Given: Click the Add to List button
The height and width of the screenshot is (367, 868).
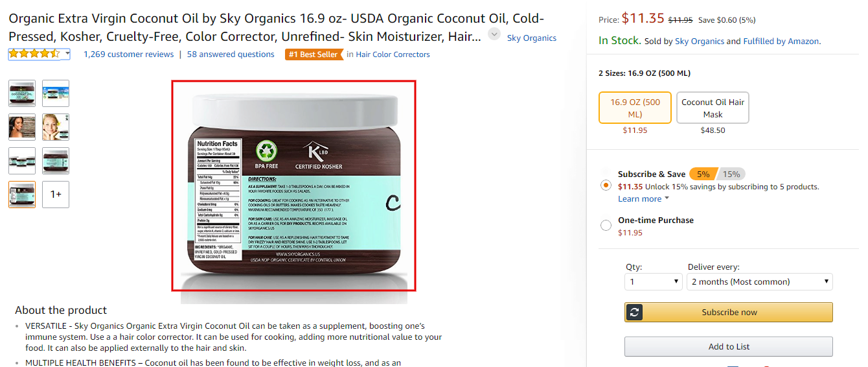Looking at the screenshot, I should pos(729,346).
